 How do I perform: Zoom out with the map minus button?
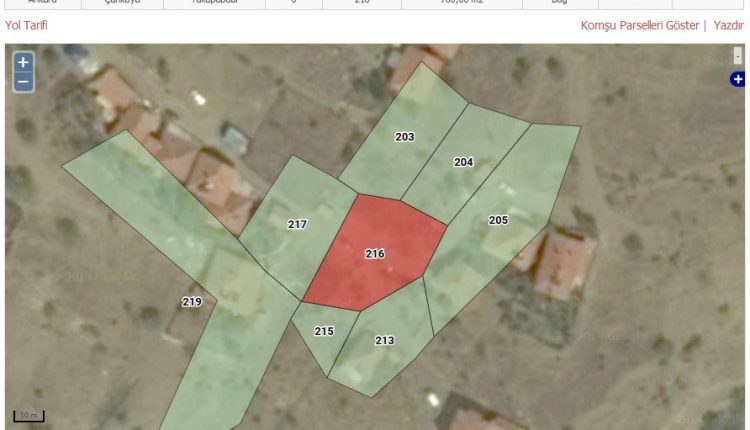[x=23, y=82]
